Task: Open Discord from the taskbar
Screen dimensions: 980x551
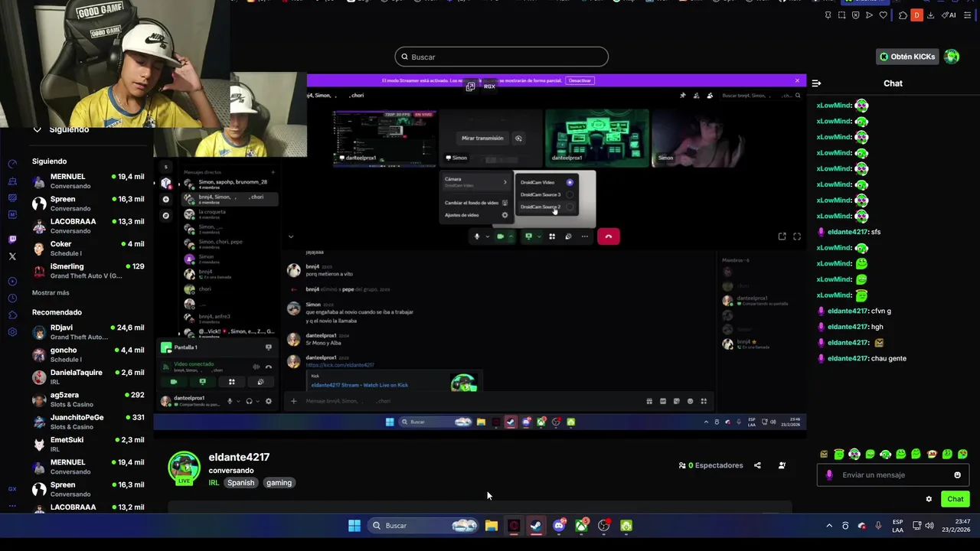Action: click(x=559, y=526)
